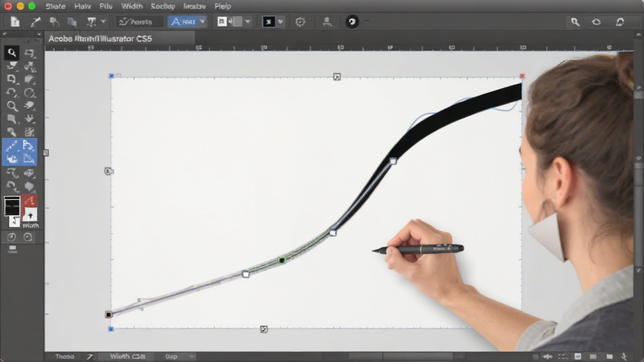This screenshot has width=644, height=362.
Task: Select the dotted-line width tool in highlighted group
Action: coord(11,146)
